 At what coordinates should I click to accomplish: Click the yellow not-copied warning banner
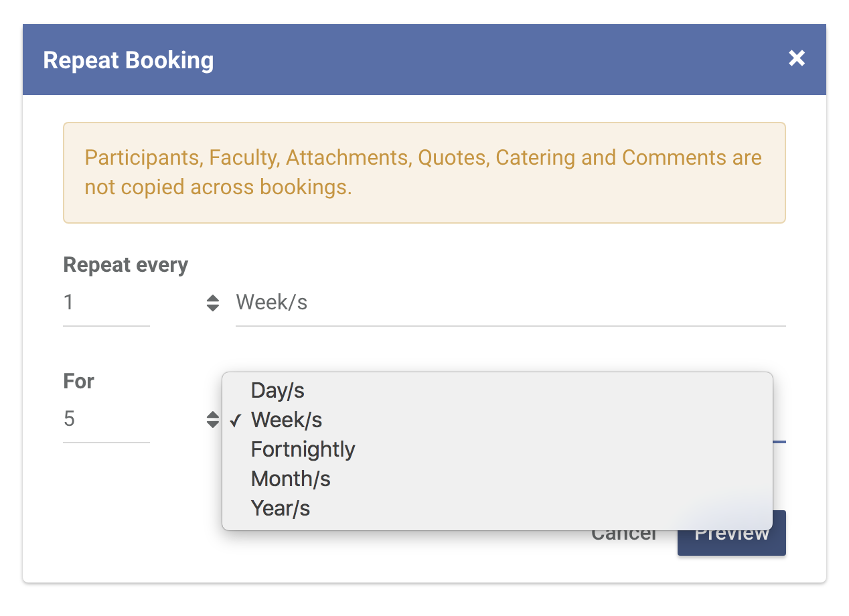click(x=424, y=173)
